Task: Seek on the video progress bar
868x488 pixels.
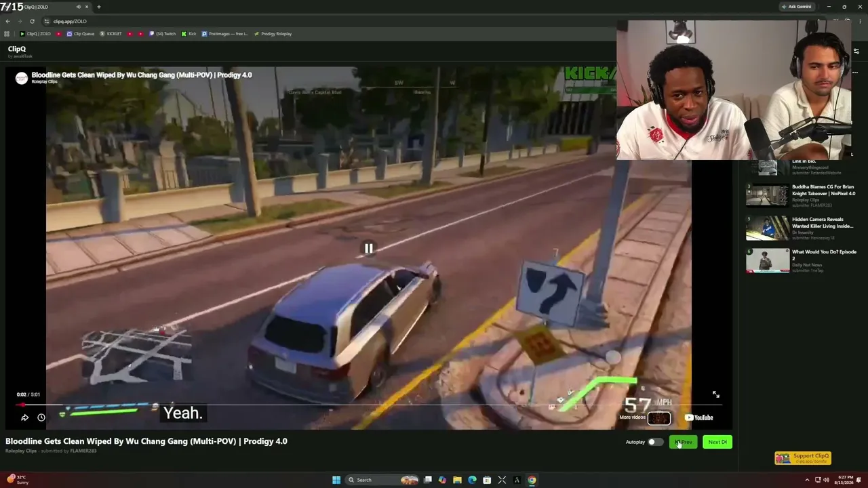Action: click(x=368, y=405)
